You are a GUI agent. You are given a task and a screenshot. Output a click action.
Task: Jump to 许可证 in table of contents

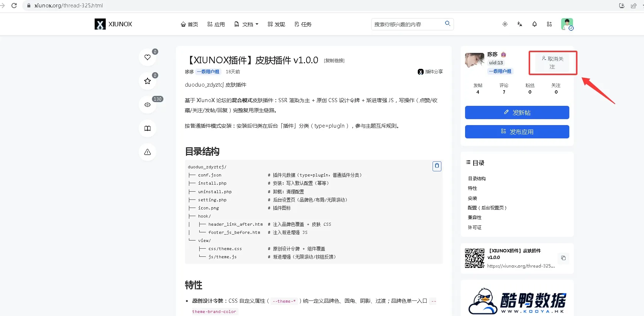tap(475, 228)
